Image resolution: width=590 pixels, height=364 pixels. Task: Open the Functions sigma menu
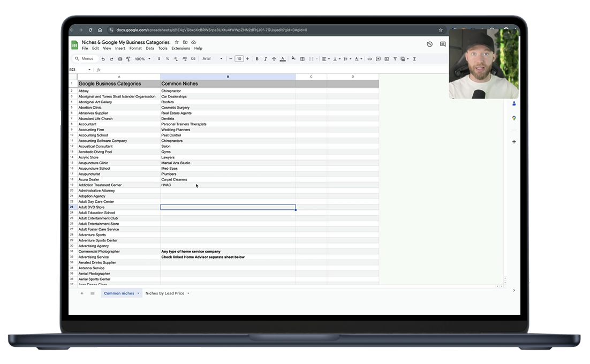pos(414,59)
